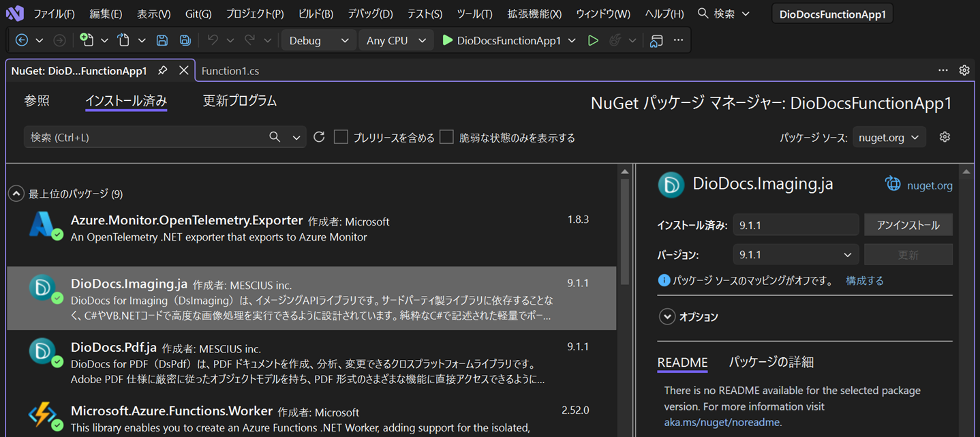Open toolbar overflow ellipsis after layout icon
This screenshot has width=980, height=437.
pyautogui.click(x=678, y=40)
